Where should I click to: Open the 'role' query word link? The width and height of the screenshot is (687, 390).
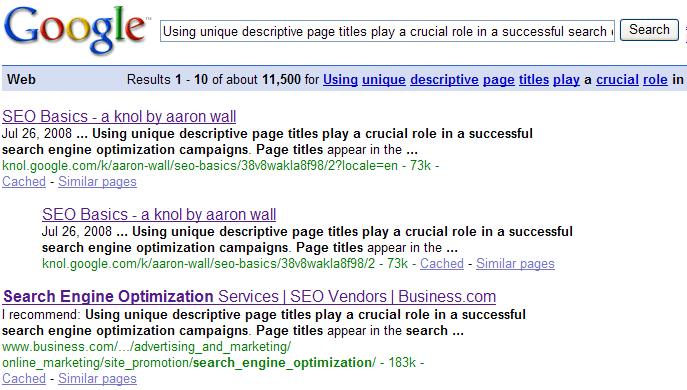[655, 79]
